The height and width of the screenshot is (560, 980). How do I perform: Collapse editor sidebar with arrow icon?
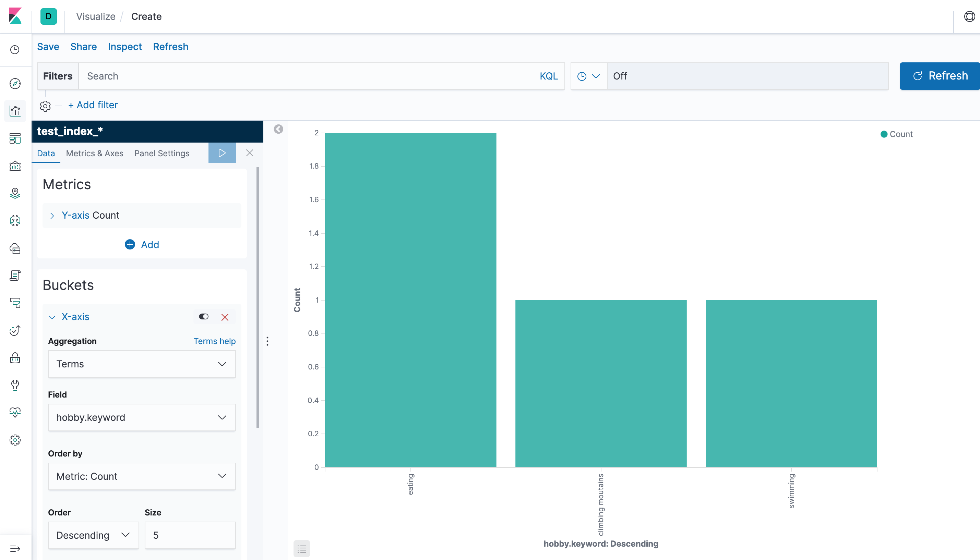pos(278,129)
